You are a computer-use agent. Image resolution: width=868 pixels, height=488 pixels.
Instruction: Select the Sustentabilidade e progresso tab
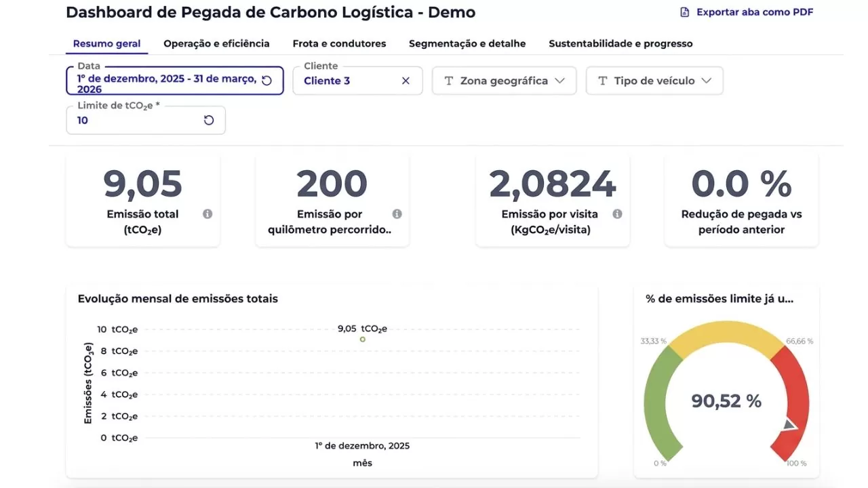click(x=620, y=43)
